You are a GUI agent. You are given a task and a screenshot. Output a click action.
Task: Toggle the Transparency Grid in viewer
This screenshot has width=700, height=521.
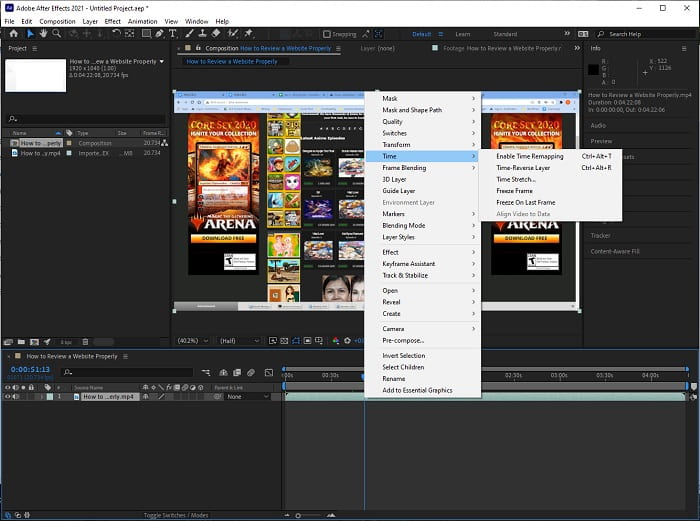point(284,341)
